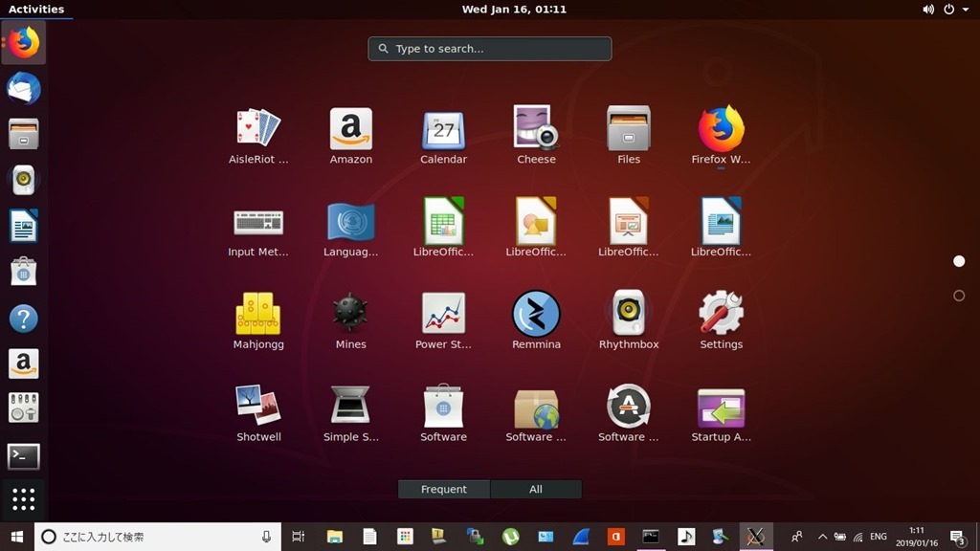980x551 pixels.
Task: Click the Show Applications grid button
Action: (x=24, y=499)
